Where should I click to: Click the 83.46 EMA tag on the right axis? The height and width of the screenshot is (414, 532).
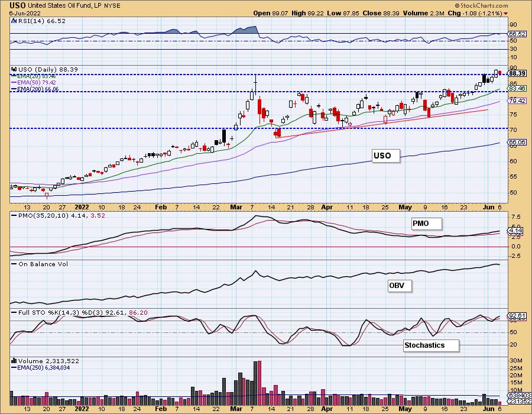click(517, 89)
